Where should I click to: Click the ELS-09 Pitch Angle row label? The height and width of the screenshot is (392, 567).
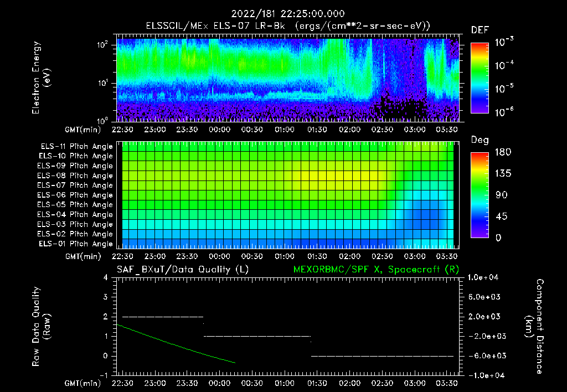[x=75, y=166]
